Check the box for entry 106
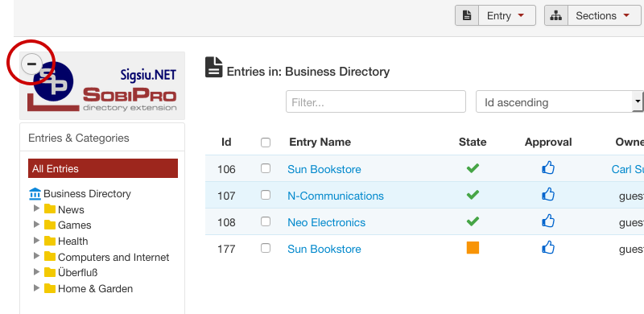Viewport: 644px width, 314px height. (x=266, y=168)
